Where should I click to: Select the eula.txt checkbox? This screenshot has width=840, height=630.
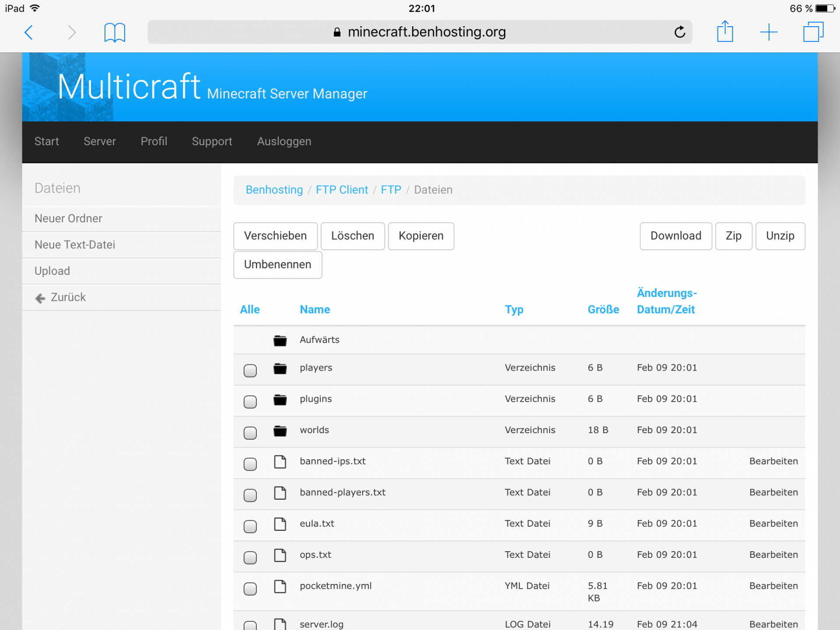click(250, 526)
